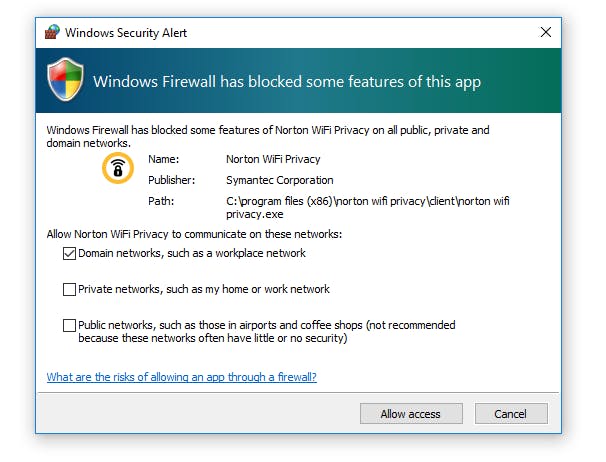The image size is (606, 462).
Task: Click the Norton WiFi Privacy lock icon
Action: [118, 168]
